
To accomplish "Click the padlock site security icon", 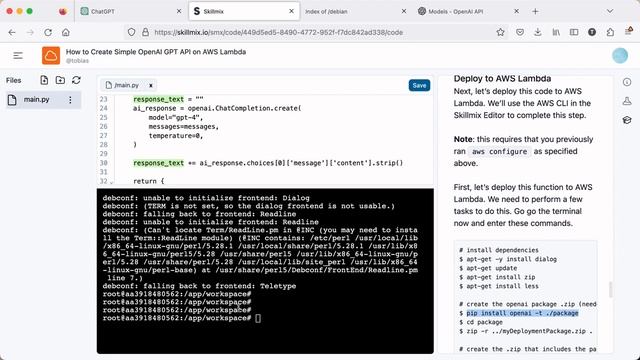I will [145, 32].
